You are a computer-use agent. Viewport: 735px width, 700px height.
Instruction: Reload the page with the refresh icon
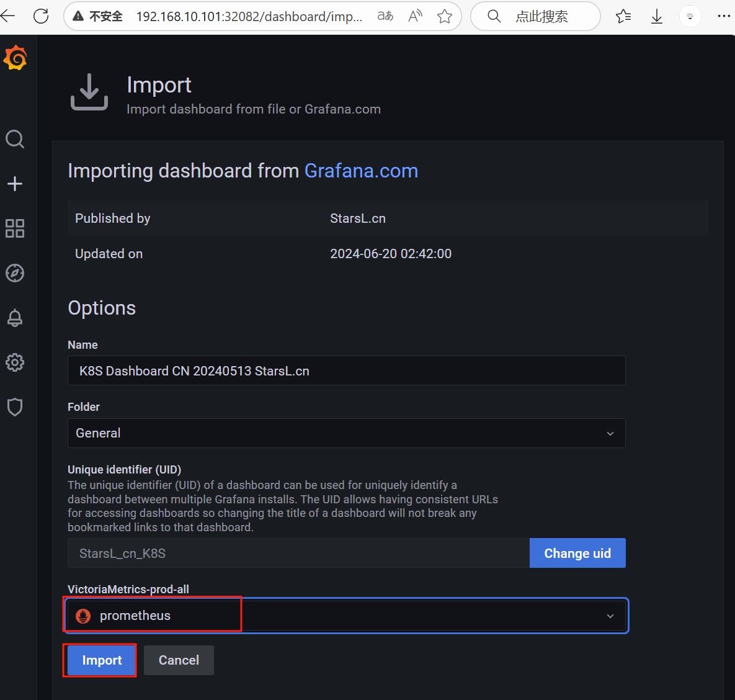click(42, 16)
